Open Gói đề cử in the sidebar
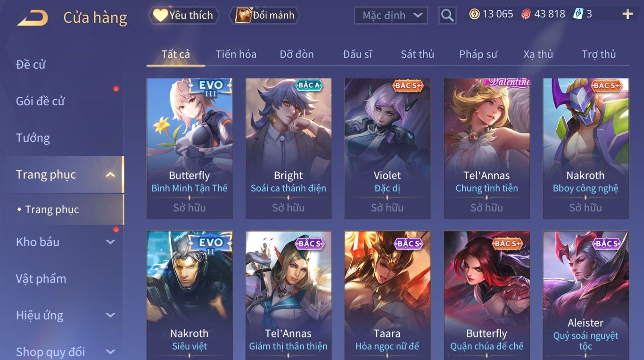Viewport: 644px width, 360px height. click(x=40, y=101)
